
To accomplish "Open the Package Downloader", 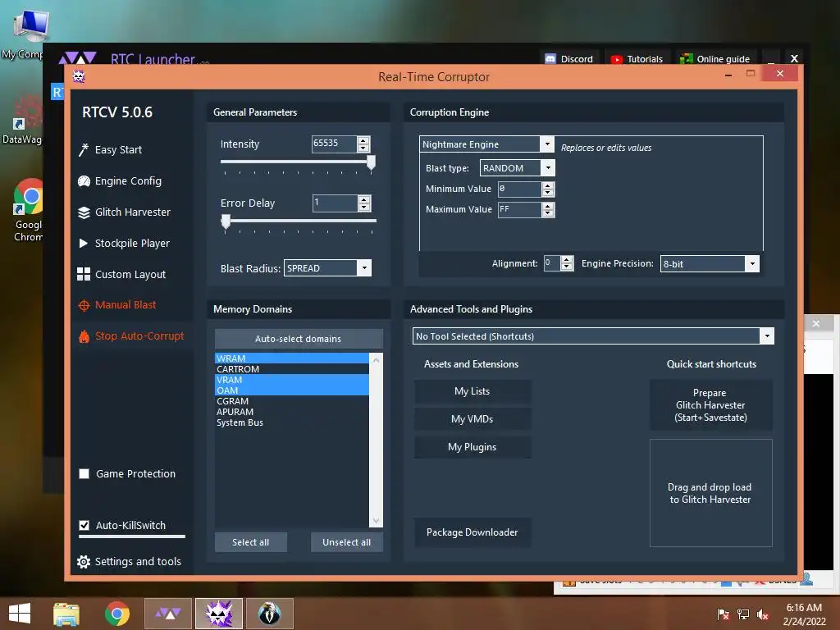I will tap(472, 532).
